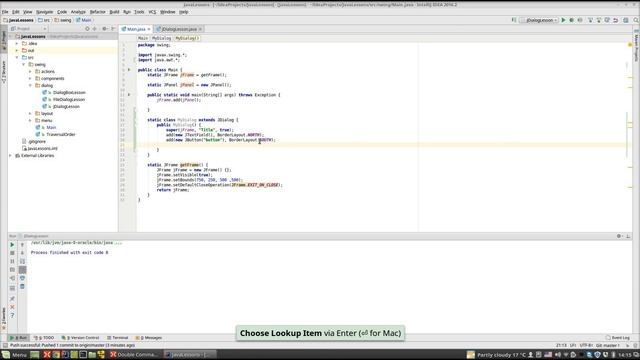Open the Build menu
The height and width of the screenshot is (360, 640).
[x=114, y=12]
